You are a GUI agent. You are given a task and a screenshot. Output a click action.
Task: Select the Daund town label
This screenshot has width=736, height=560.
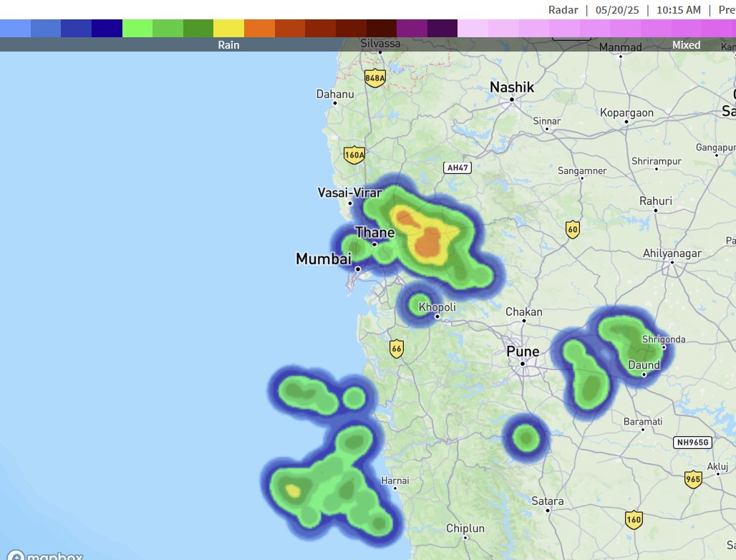click(644, 365)
